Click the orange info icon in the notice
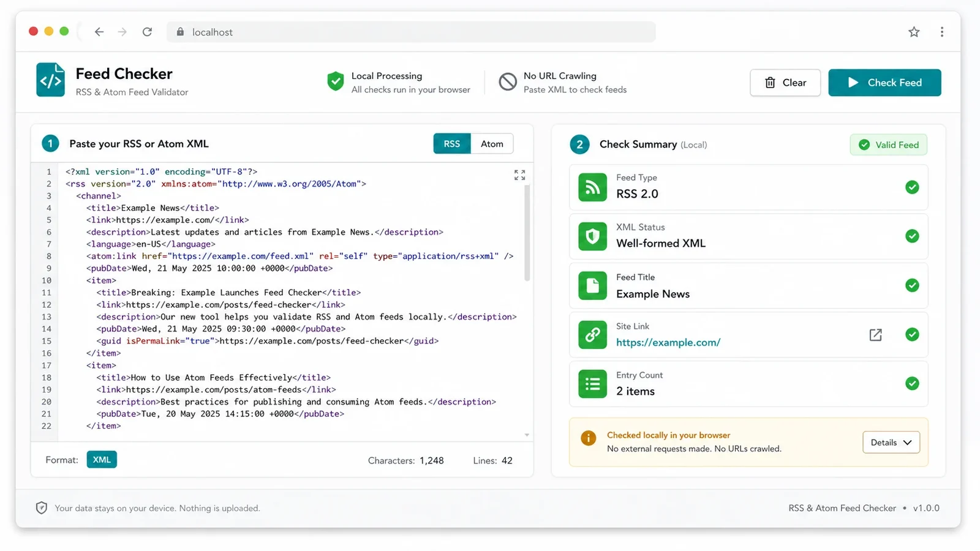The height and width of the screenshot is (551, 980). click(588, 438)
